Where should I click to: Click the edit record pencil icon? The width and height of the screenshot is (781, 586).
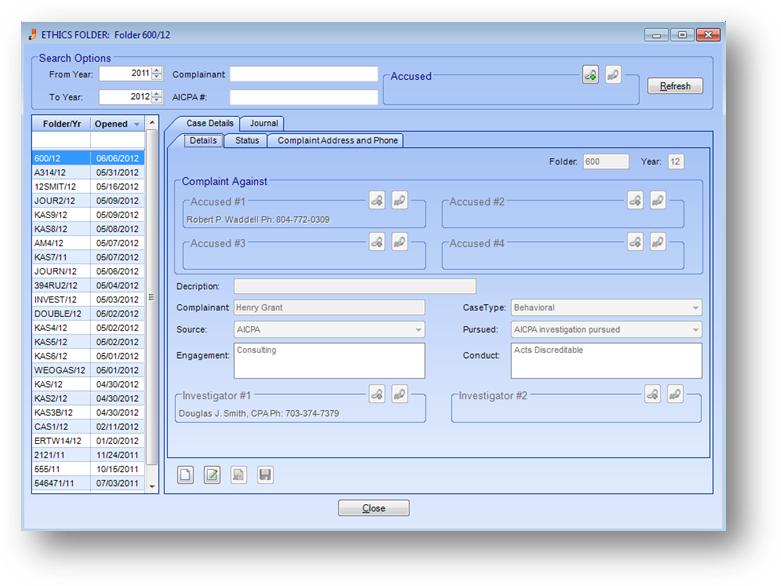[212, 475]
